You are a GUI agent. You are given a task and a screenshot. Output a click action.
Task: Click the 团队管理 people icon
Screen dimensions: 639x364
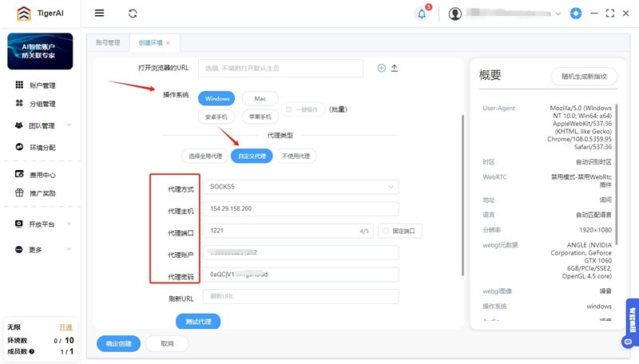tap(18, 125)
